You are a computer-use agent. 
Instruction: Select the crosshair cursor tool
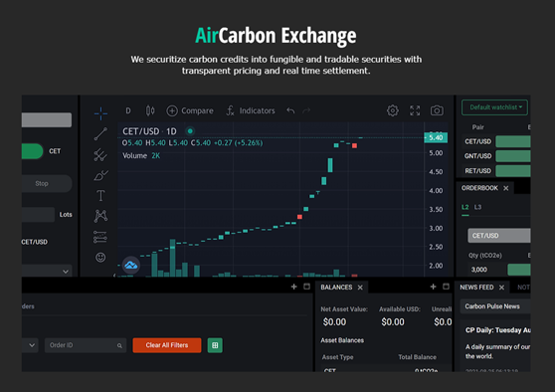coord(100,113)
